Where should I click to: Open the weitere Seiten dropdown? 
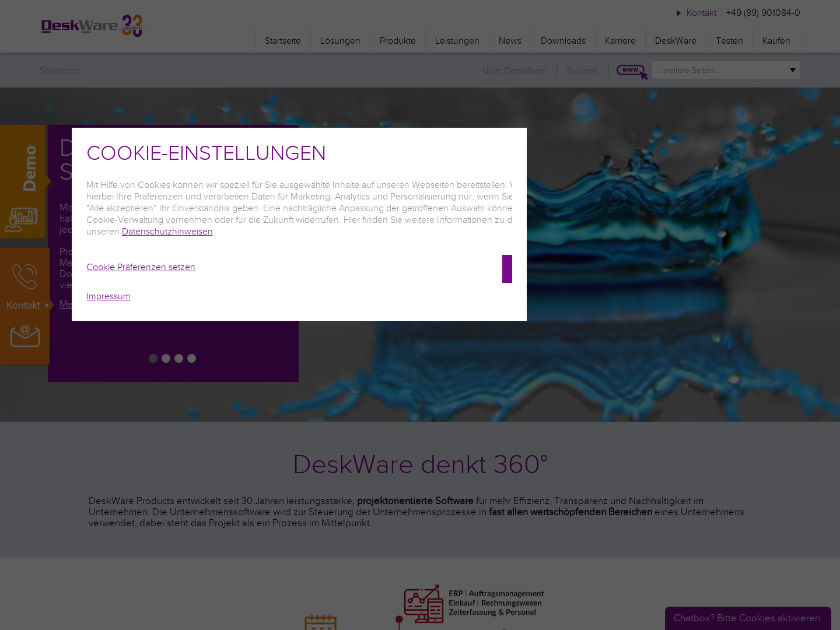point(726,70)
